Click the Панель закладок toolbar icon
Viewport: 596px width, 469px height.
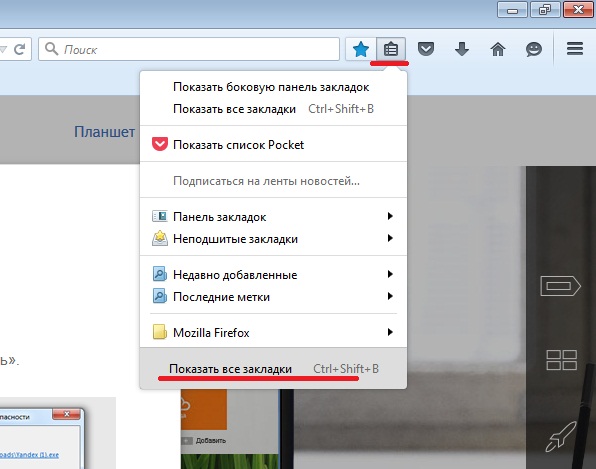[x=160, y=216]
